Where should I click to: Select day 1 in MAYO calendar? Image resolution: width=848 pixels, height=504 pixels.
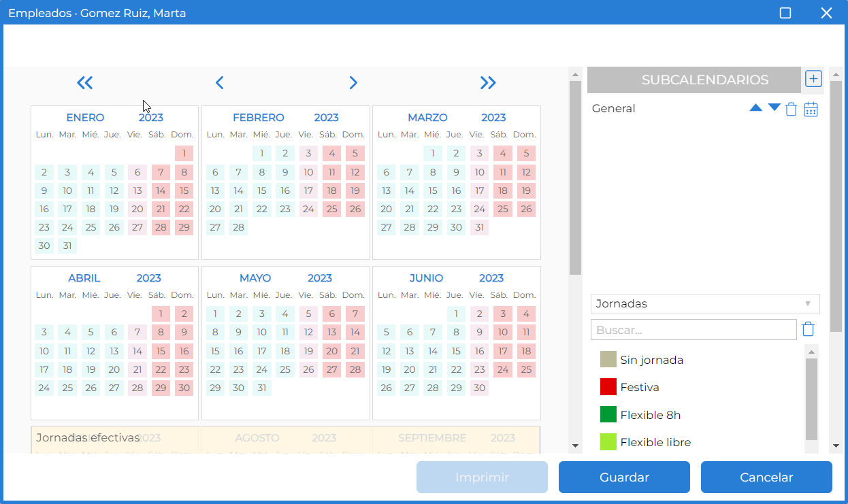215,314
